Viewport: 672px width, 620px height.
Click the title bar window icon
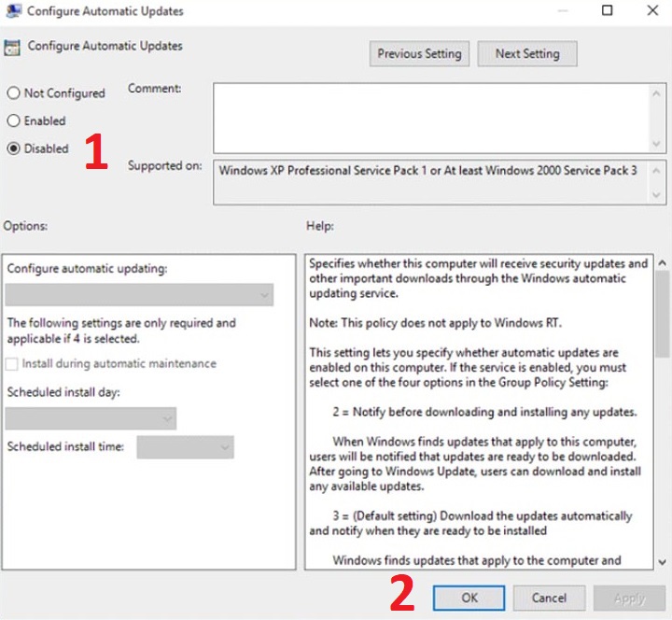point(13,10)
